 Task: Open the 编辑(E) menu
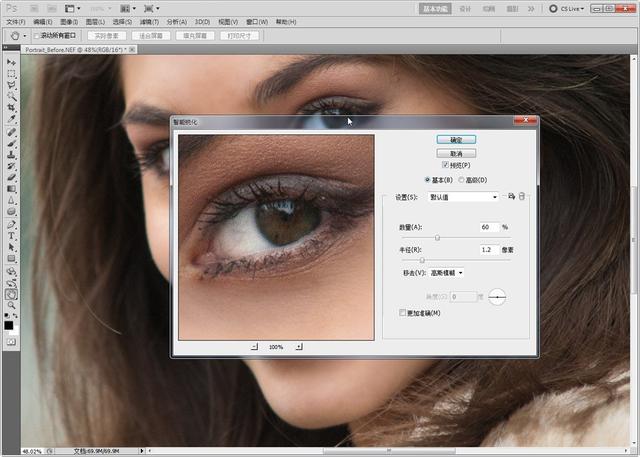point(43,22)
